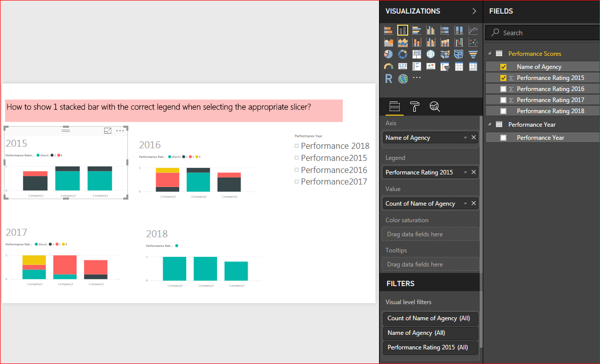Pick the 100% stacked column chart

(x=459, y=30)
